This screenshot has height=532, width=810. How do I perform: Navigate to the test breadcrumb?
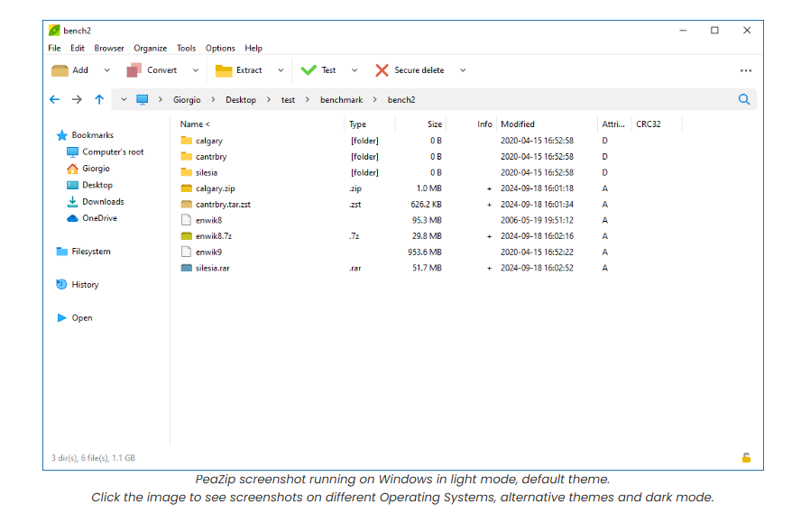(x=289, y=100)
